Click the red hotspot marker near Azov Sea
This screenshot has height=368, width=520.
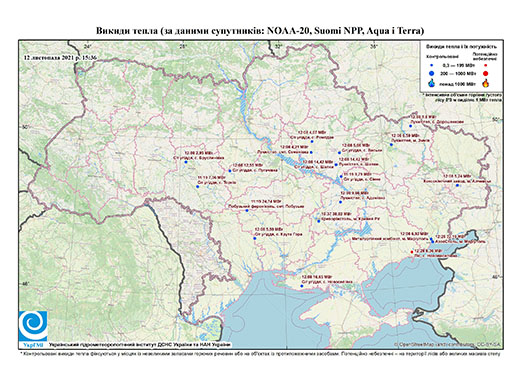412,252
